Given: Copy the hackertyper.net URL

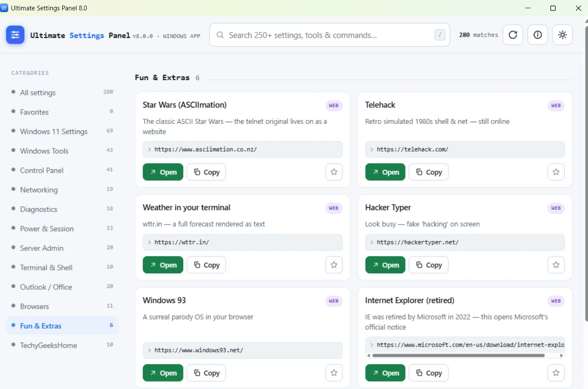Looking at the screenshot, I should click(429, 265).
